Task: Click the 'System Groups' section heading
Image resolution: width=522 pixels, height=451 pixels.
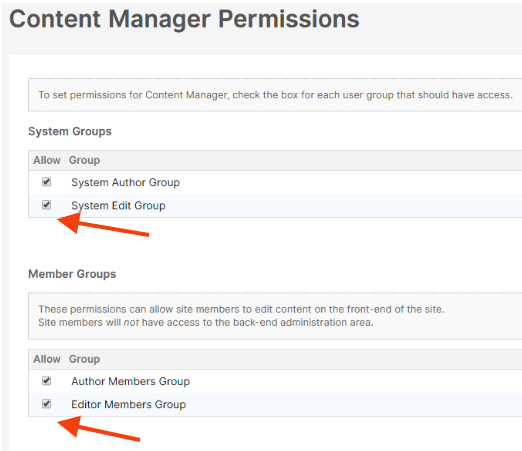Action: (x=70, y=131)
